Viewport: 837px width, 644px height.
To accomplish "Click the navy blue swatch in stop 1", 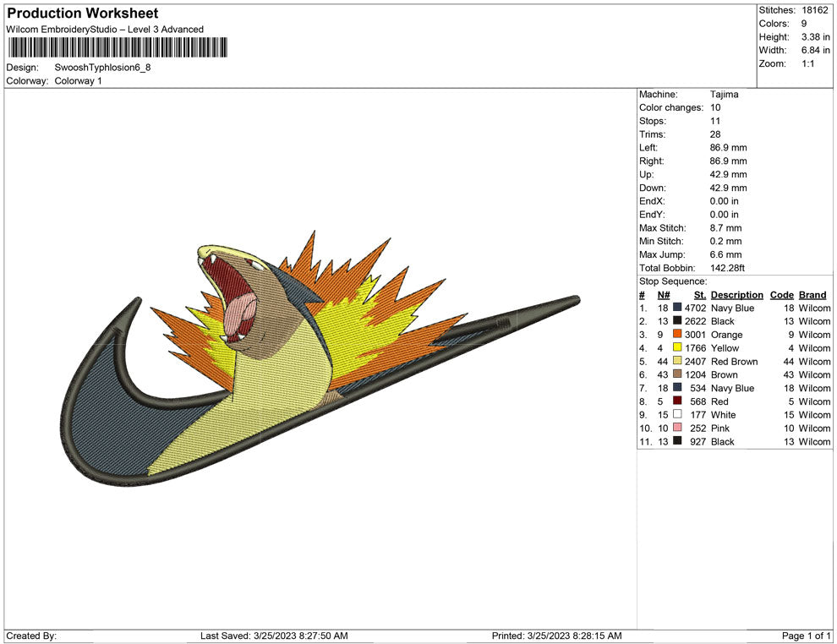I will pos(677,308).
